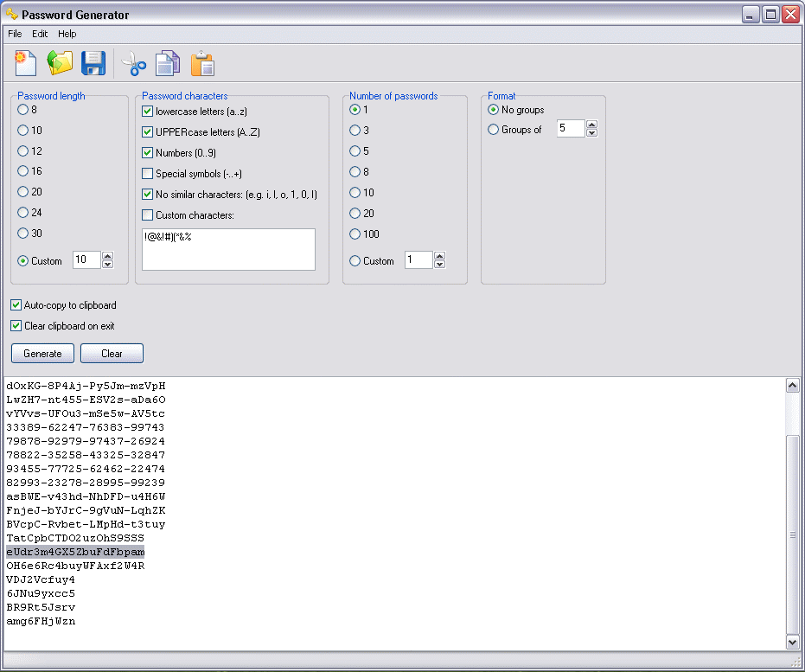Close the Password Generator window
The width and height of the screenshot is (805, 672).
coord(790,15)
